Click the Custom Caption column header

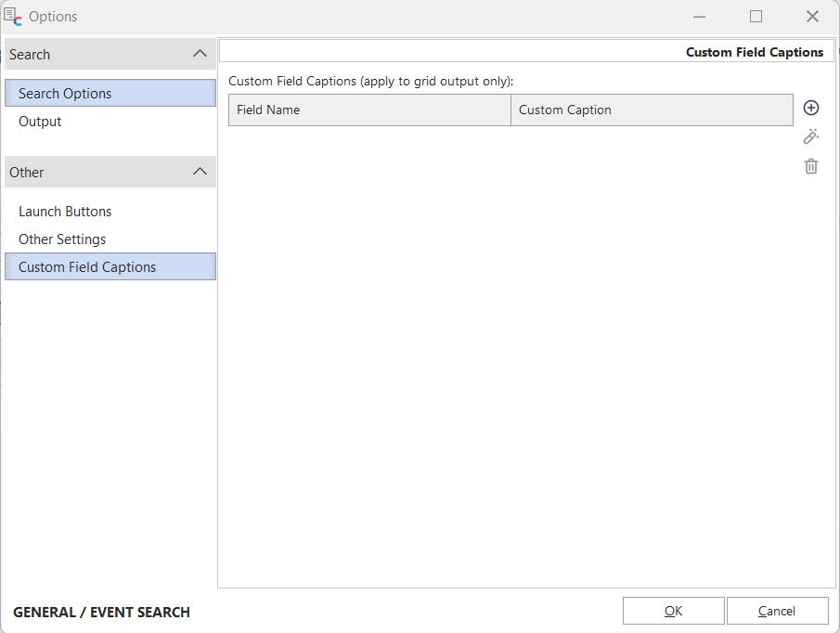(x=652, y=110)
